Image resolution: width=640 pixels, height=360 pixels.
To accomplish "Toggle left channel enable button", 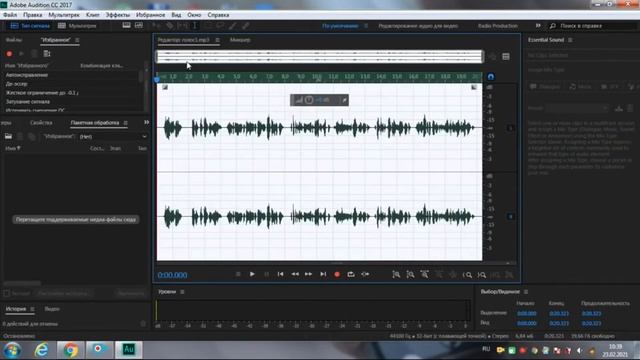I will click(510, 128).
